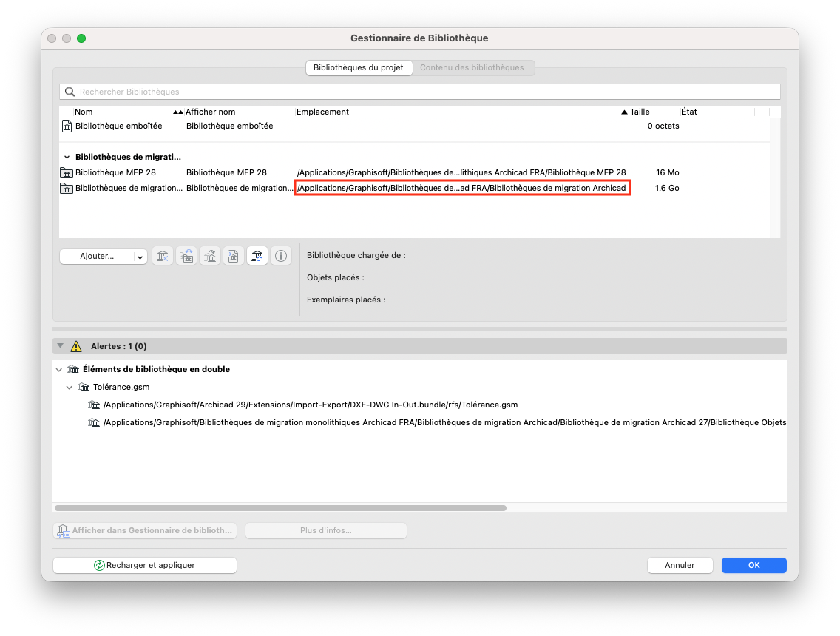Click the library icon with curved gray arrow

pos(210,256)
